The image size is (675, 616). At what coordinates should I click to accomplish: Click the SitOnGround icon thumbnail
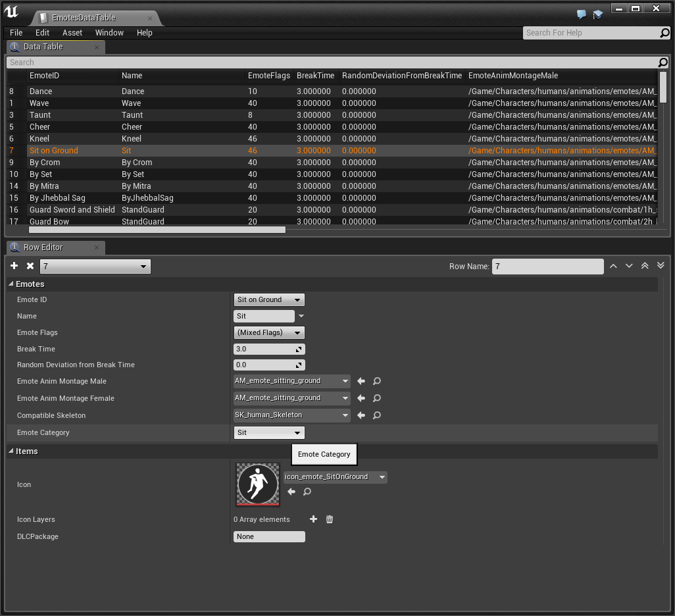(x=258, y=484)
